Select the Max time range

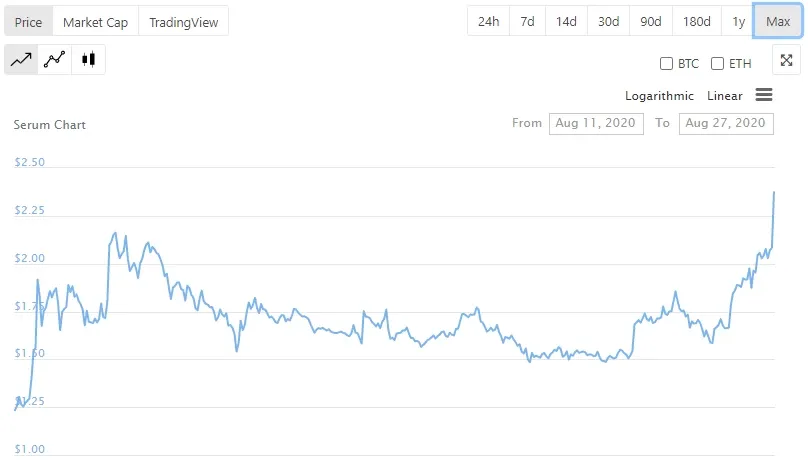pyautogui.click(x=778, y=22)
